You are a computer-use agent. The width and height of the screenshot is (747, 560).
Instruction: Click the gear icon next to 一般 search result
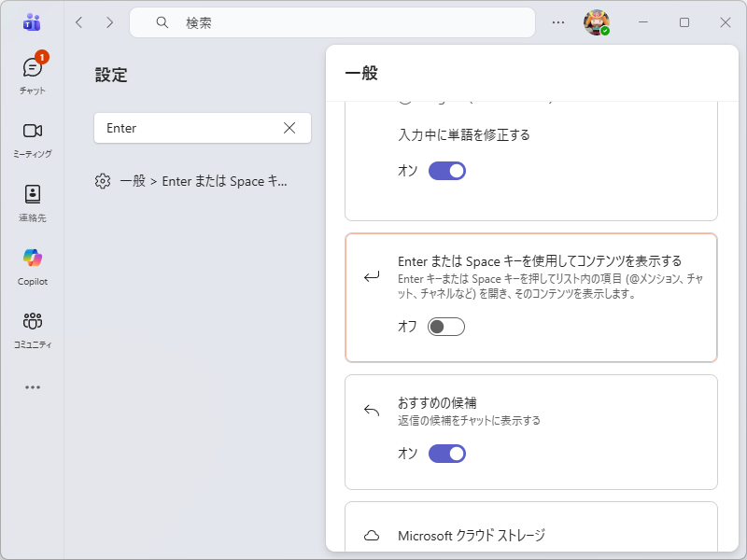(x=102, y=181)
